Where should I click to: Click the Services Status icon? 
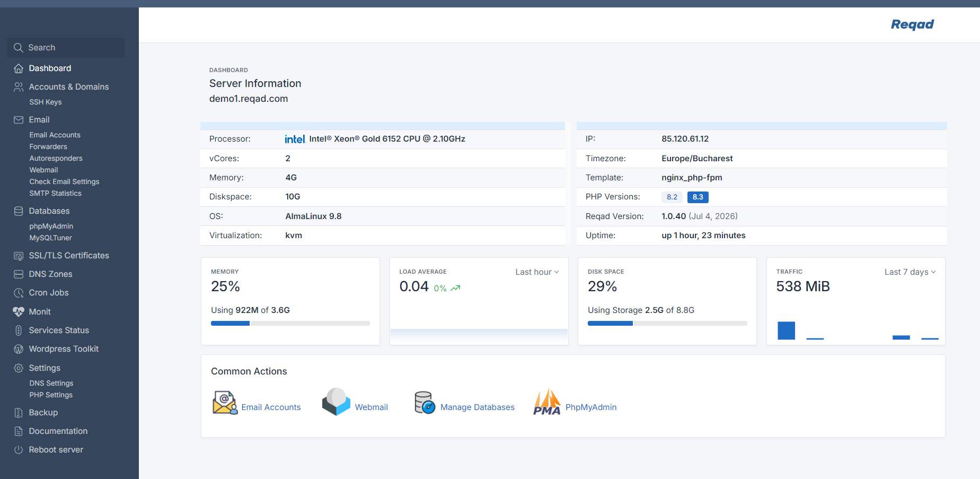click(x=19, y=330)
